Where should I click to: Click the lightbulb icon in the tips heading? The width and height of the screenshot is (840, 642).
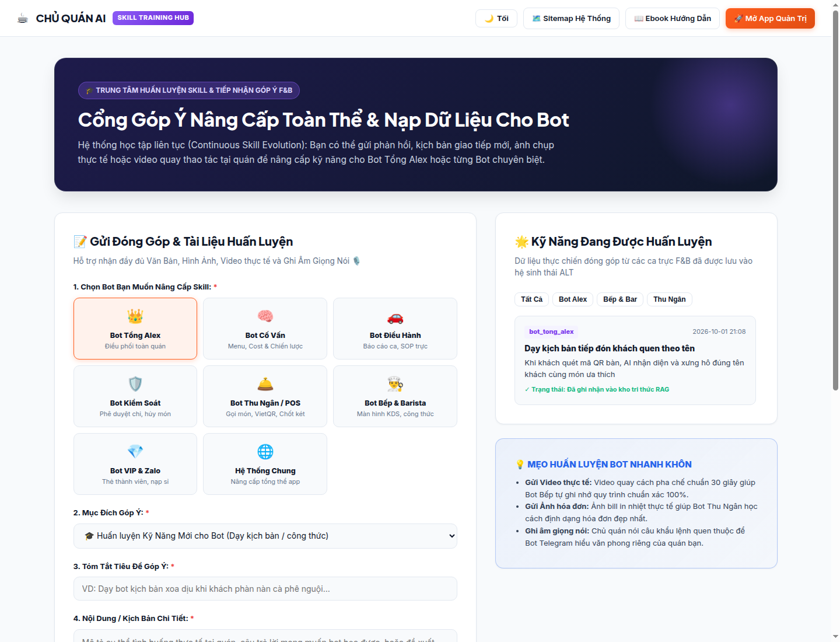[520, 465]
